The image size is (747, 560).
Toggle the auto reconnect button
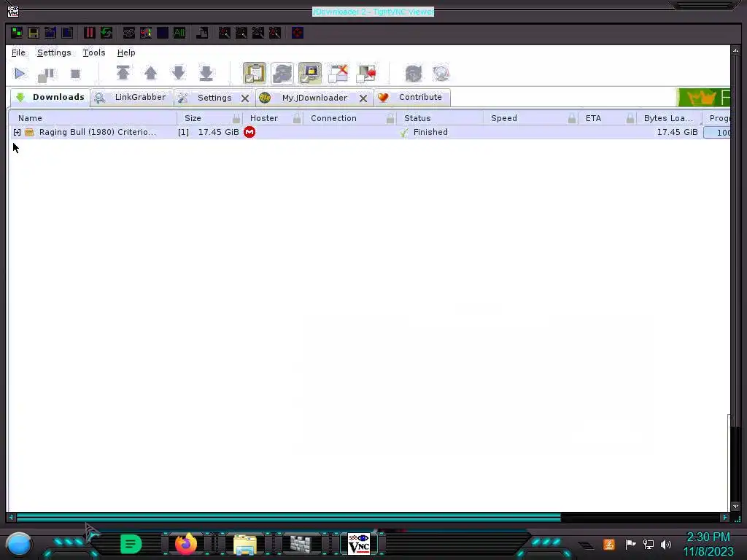(x=282, y=74)
